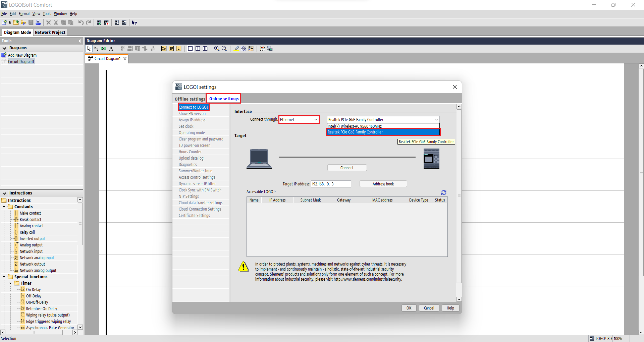Image resolution: width=644 pixels, height=342 pixels.
Task: Click the Simulation (SIM) icon
Action: [262, 49]
